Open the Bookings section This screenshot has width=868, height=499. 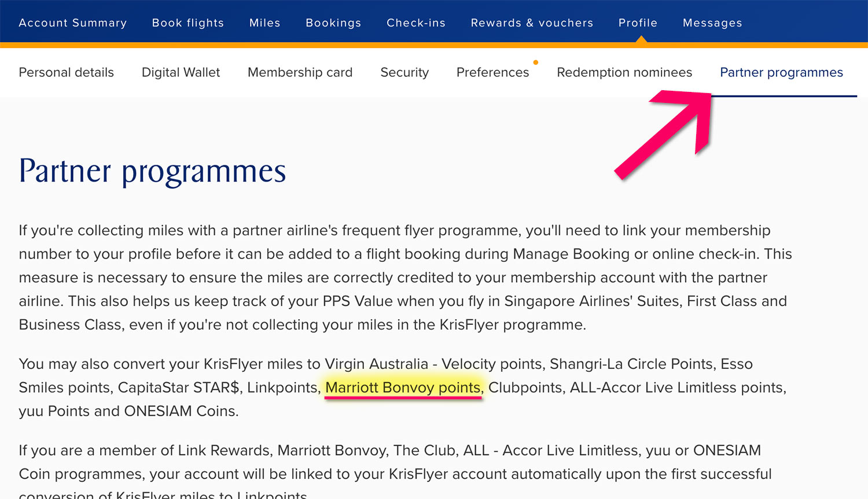[x=333, y=23]
